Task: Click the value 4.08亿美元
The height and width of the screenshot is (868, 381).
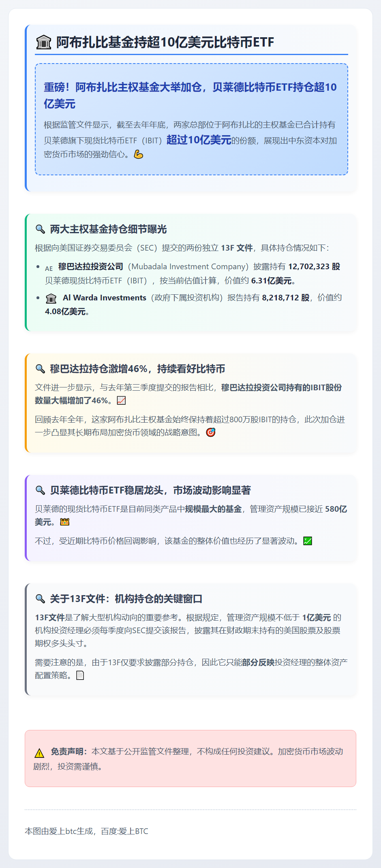Action: click(65, 311)
